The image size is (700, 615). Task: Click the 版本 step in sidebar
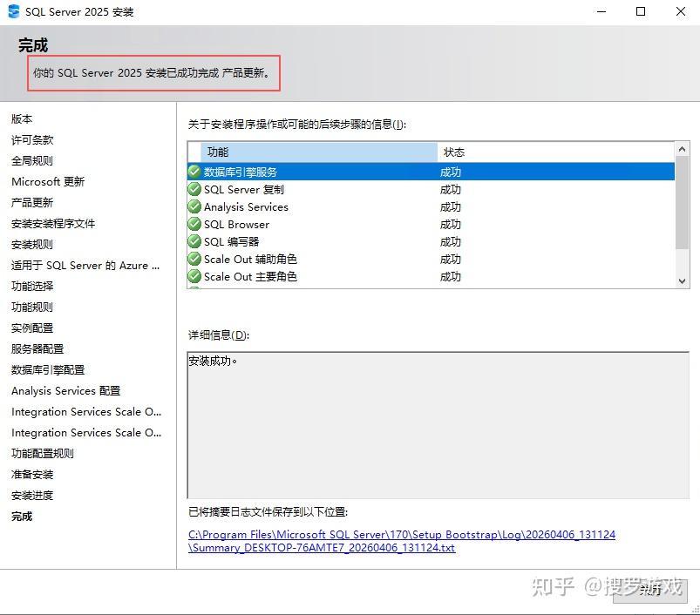(x=22, y=119)
